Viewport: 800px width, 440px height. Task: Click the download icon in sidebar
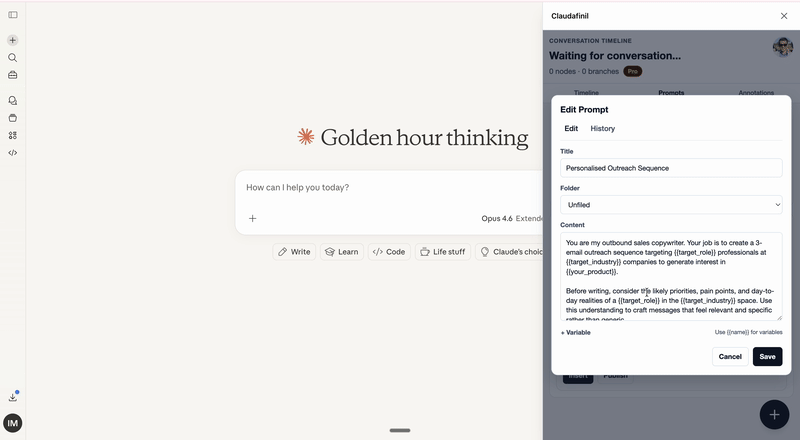coord(13,397)
